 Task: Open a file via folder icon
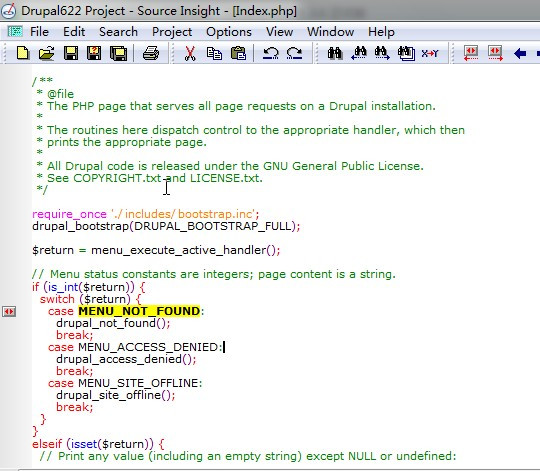(x=46, y=53)
